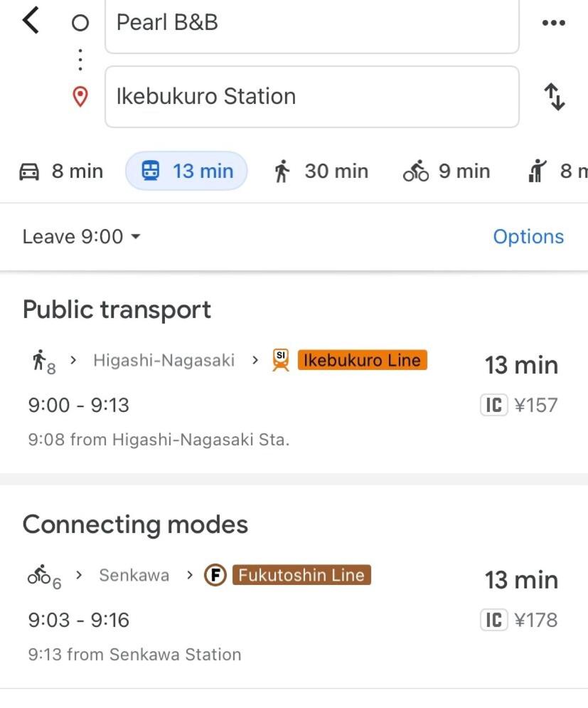Viewport: 588px width, 708px height.
Task: Tap the red destination pin icon
Action: [80, 96]
